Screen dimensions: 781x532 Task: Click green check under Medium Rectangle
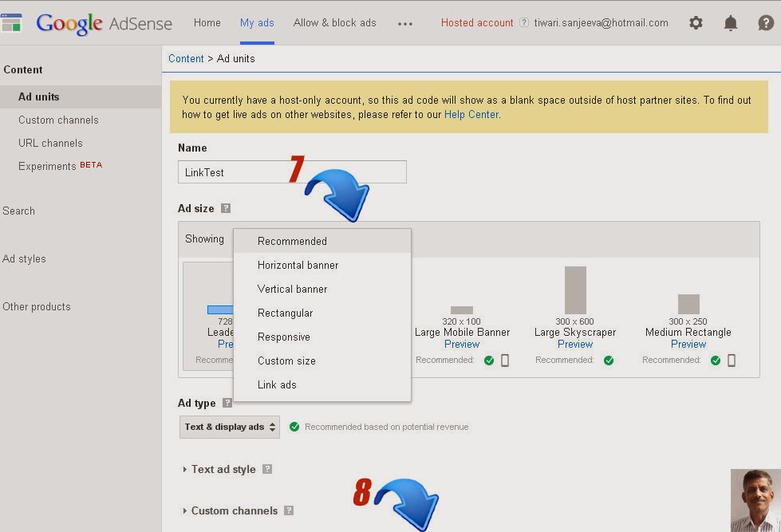[716, 361]
